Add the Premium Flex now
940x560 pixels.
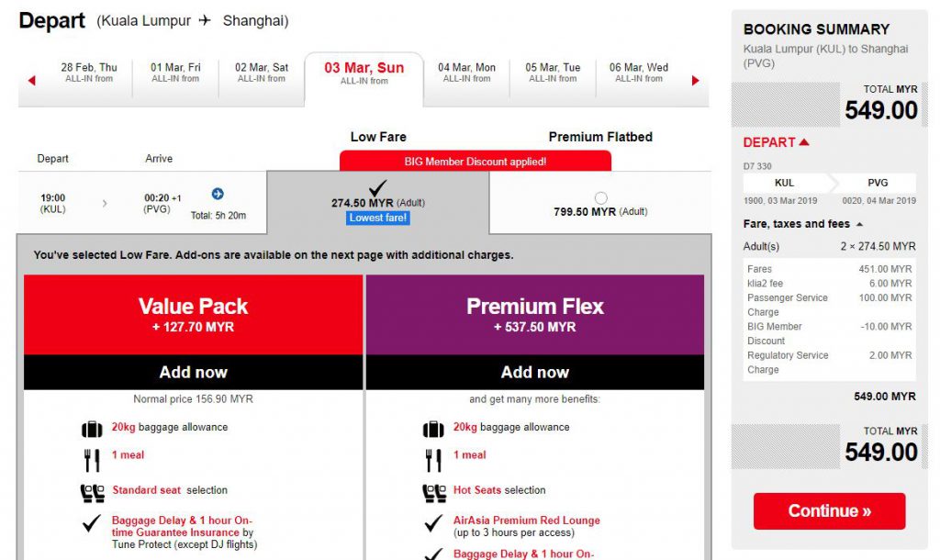[534, 372]
